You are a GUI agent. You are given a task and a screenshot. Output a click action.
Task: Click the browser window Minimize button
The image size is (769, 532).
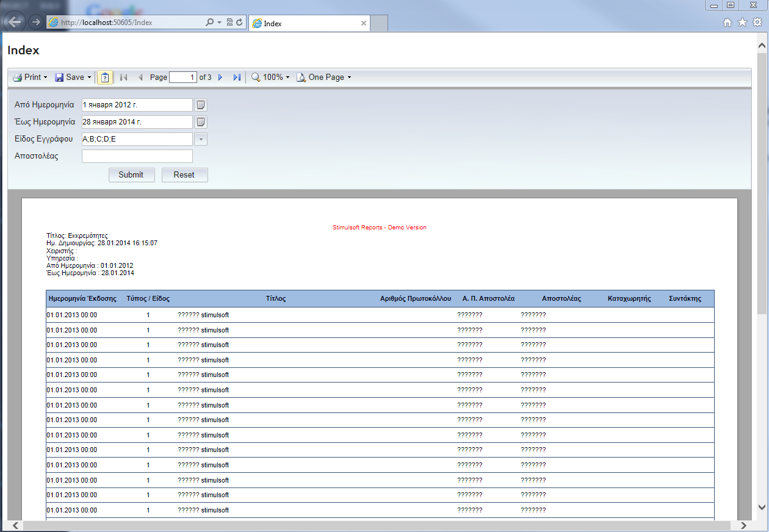point(714,5)
